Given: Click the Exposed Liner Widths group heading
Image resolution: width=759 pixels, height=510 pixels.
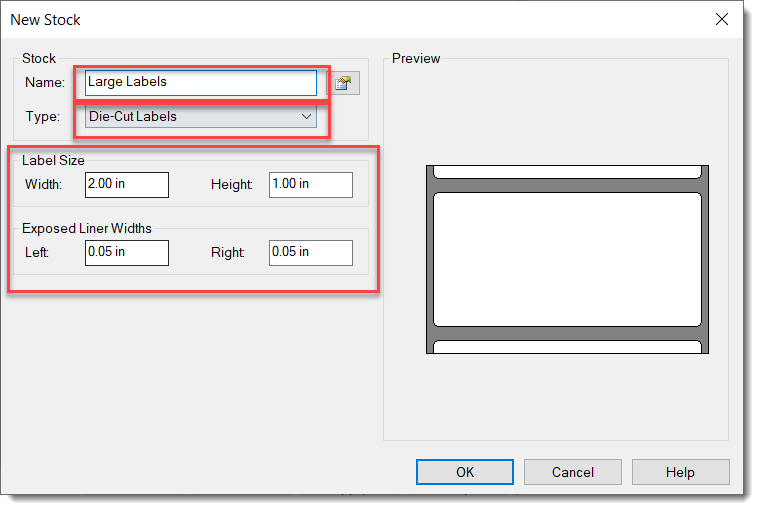Looking at the screenshot, I should pos(87,228).
